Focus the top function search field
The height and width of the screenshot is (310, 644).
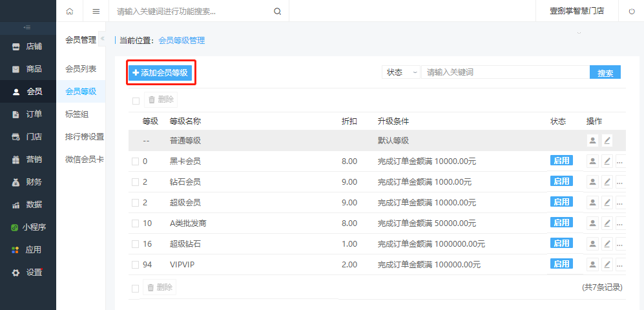point(191,12)
